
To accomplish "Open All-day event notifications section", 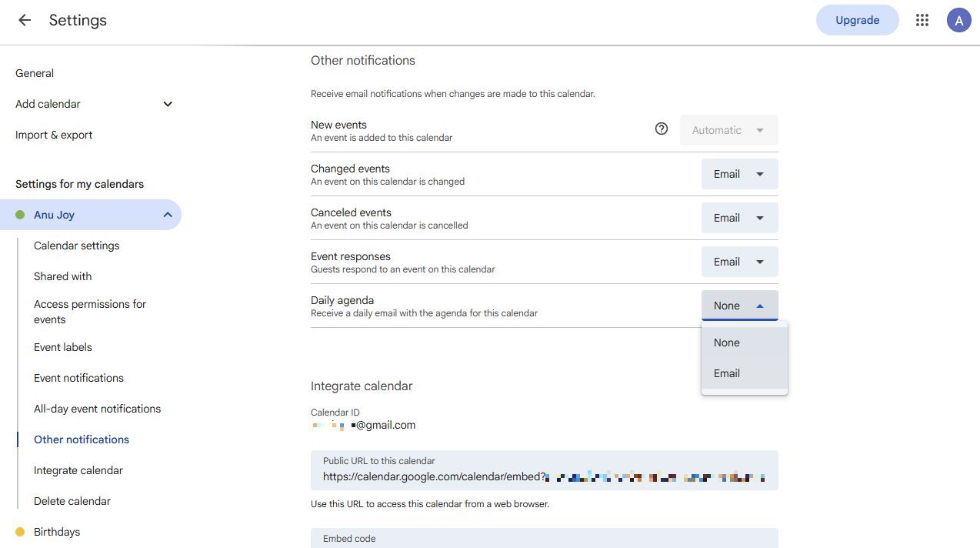I will (x=97, y=409).
